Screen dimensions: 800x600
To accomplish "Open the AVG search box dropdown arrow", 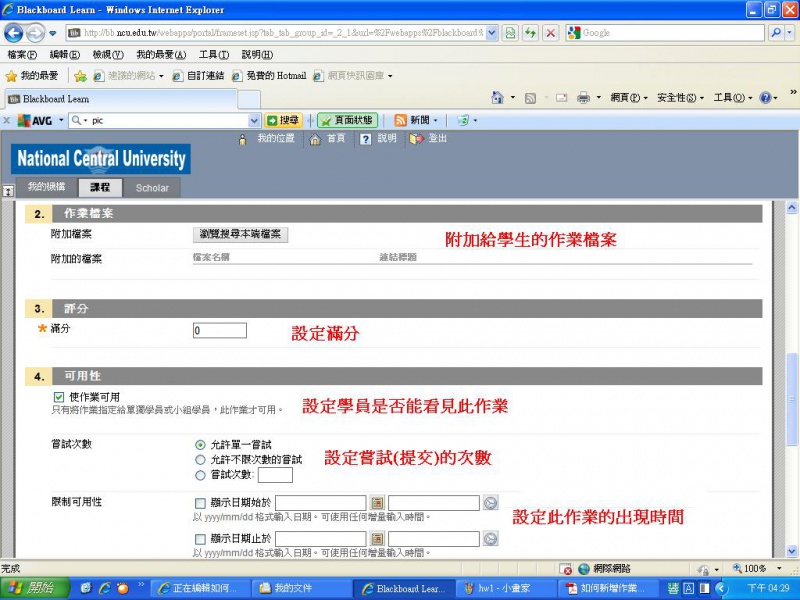I will (254, 120).
